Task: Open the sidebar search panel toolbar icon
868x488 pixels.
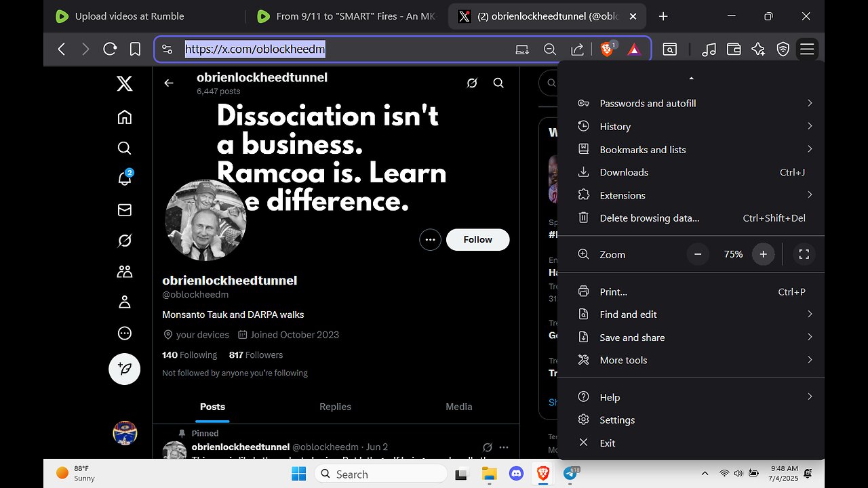Action: click(x=669, y=49)
